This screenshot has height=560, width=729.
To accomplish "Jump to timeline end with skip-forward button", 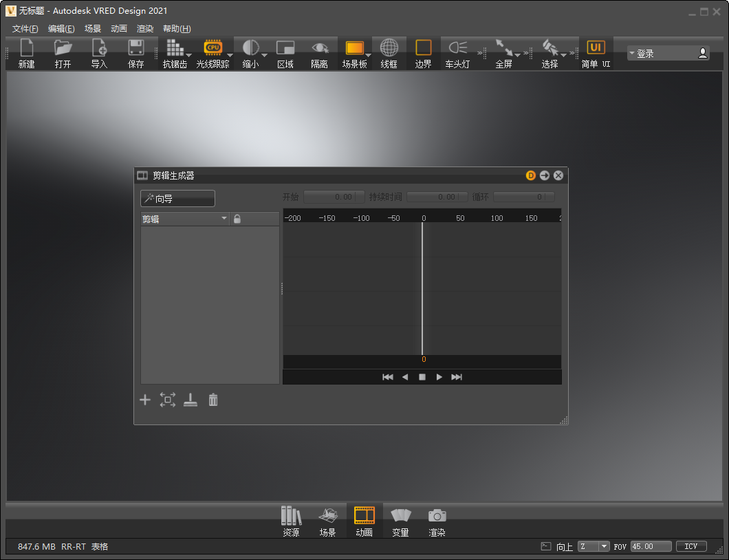I will pyautogui.click(x=457, y=377).
